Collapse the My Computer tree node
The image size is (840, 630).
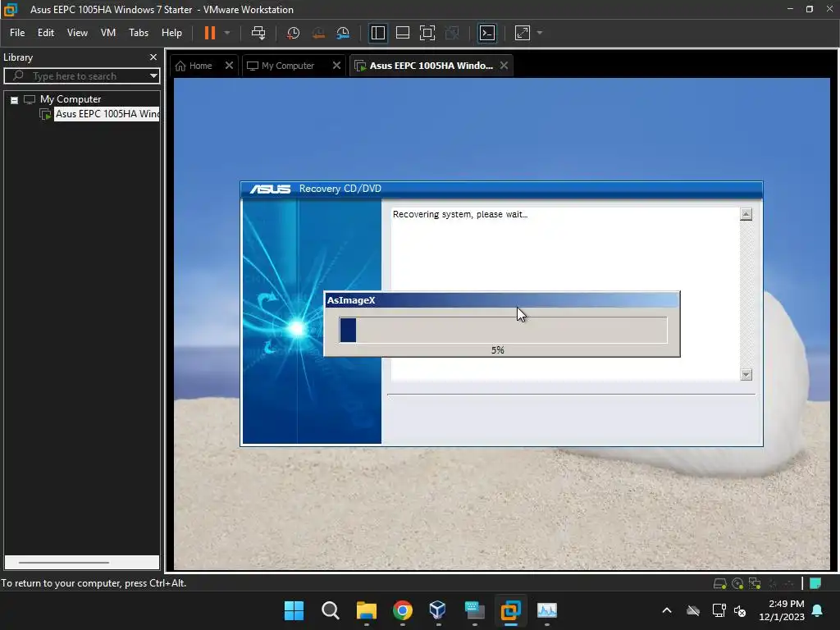point(15,100)
